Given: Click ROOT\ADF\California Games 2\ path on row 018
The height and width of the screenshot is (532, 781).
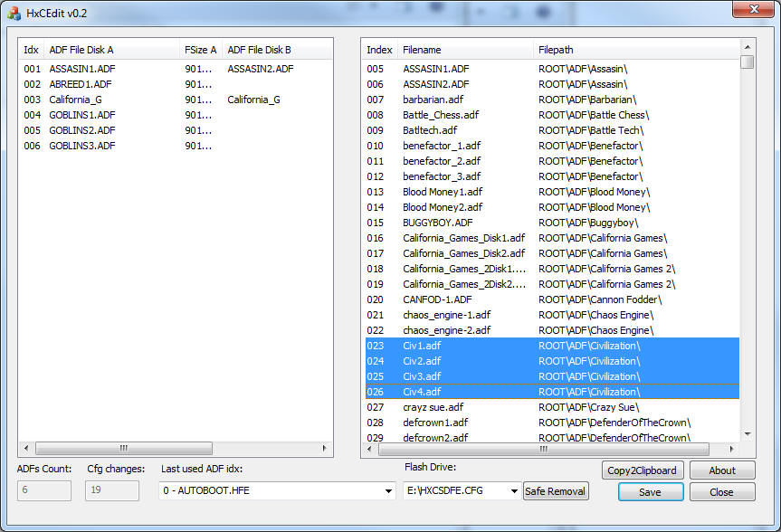Looking at the screenshot, I should point(606,269).
